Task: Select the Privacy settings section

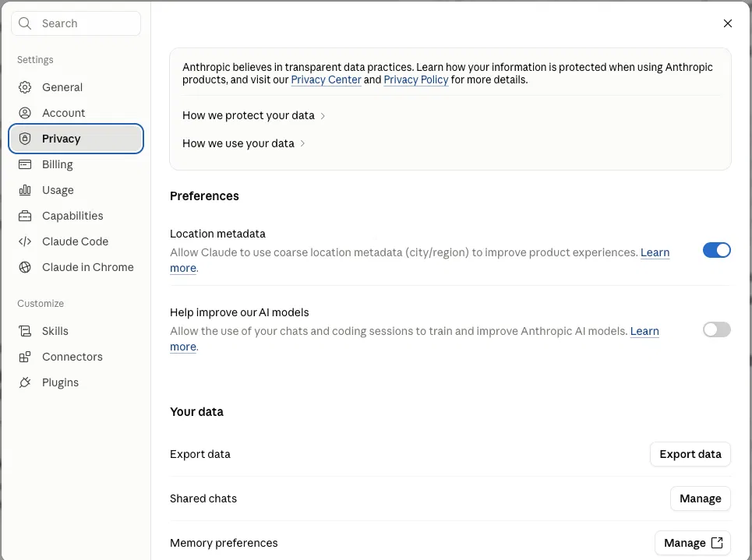Action: (76, 139)
